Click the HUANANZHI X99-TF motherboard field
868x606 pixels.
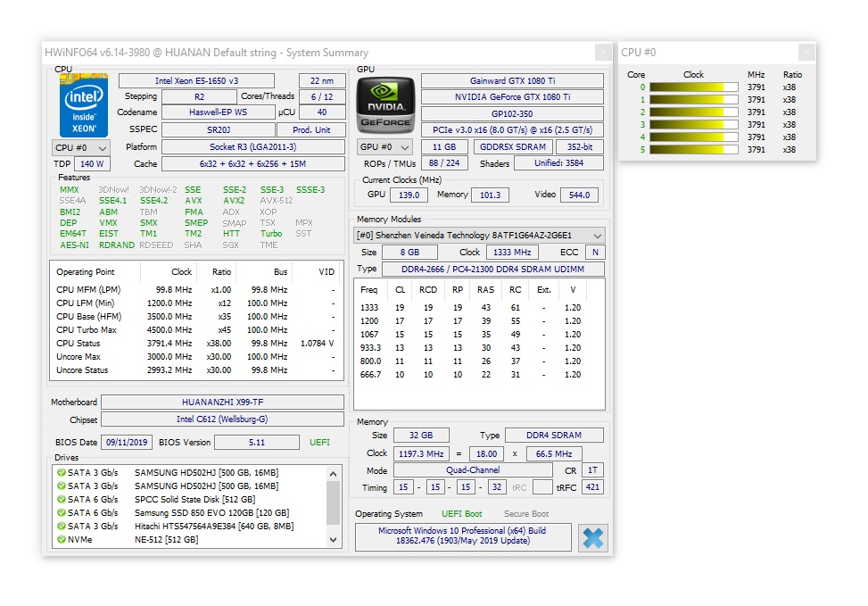(x=222, y=403)
